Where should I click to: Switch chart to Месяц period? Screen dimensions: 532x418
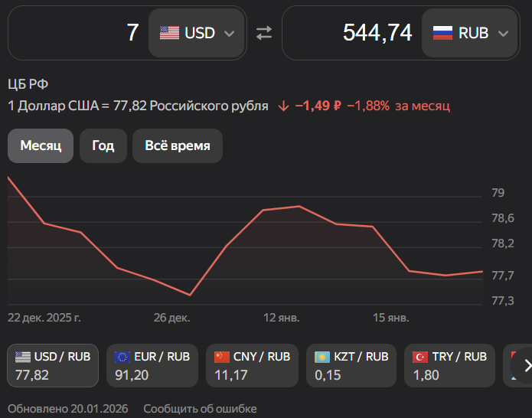coord(41,145)
